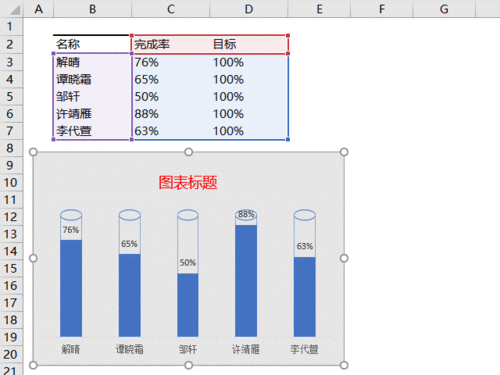Click chart top-left resize handle
Viewport: 500px width, 375px height.
[x=33, y=152]
